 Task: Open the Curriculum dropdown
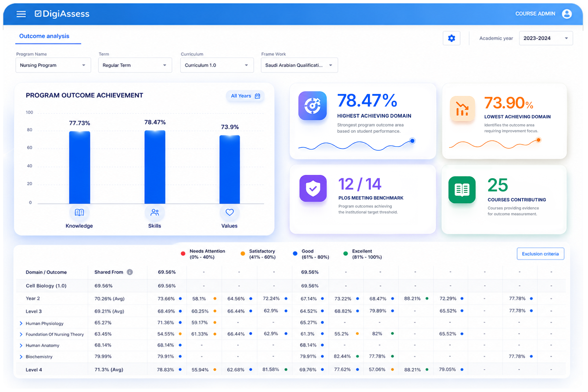[x=217, y=65]
